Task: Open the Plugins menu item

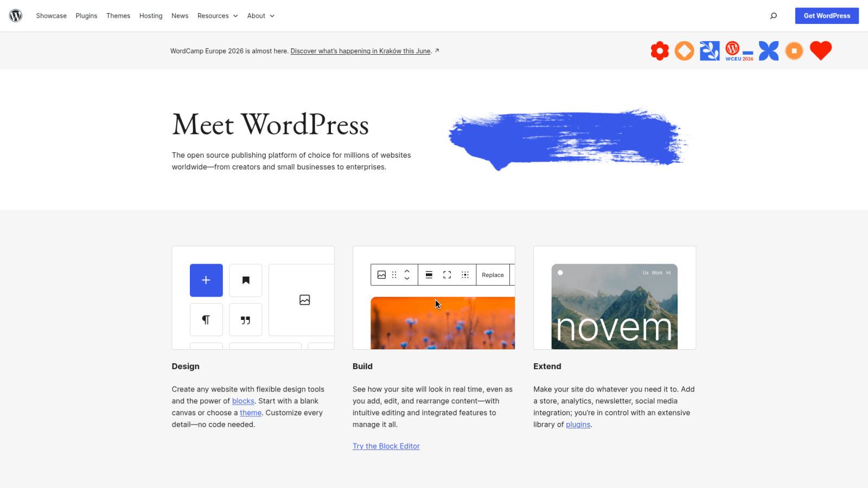Action: tap(86, 16)
